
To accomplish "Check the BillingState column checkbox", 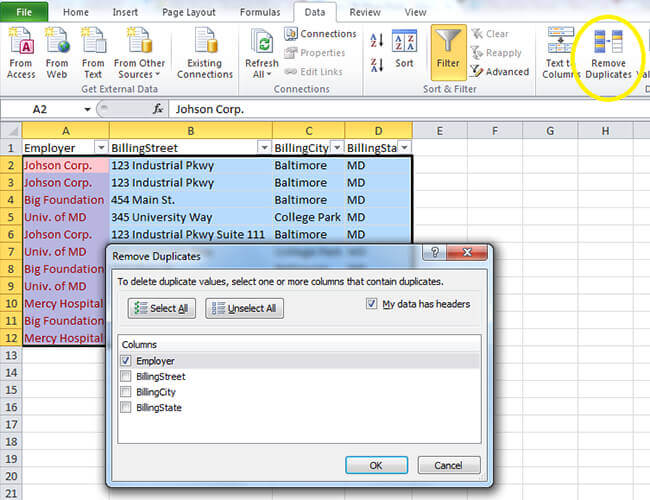I will [x=126, y=407].
